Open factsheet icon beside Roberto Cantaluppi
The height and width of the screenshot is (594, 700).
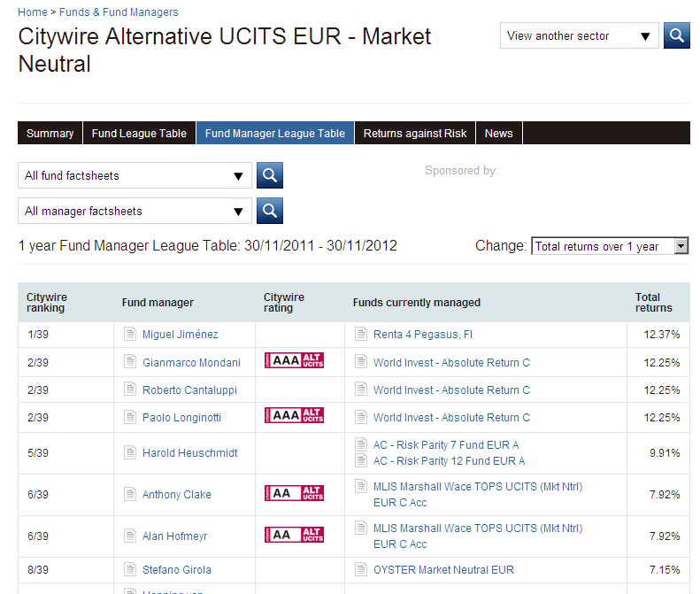point(130,390)
